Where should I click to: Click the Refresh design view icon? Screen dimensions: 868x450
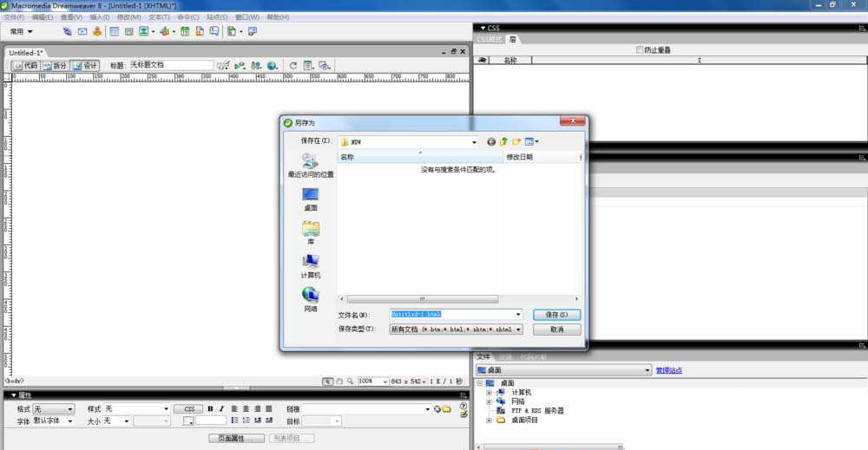[x=293, y=65]
